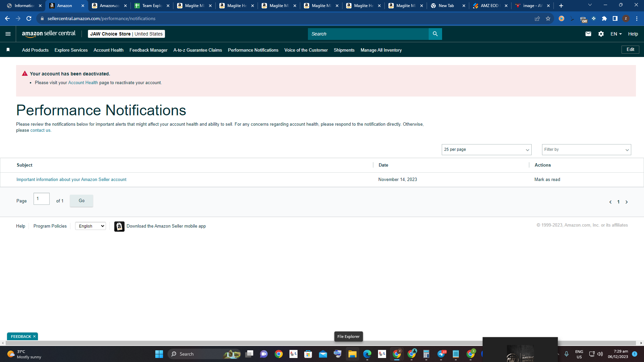Click the Go page button

[82, 201]
